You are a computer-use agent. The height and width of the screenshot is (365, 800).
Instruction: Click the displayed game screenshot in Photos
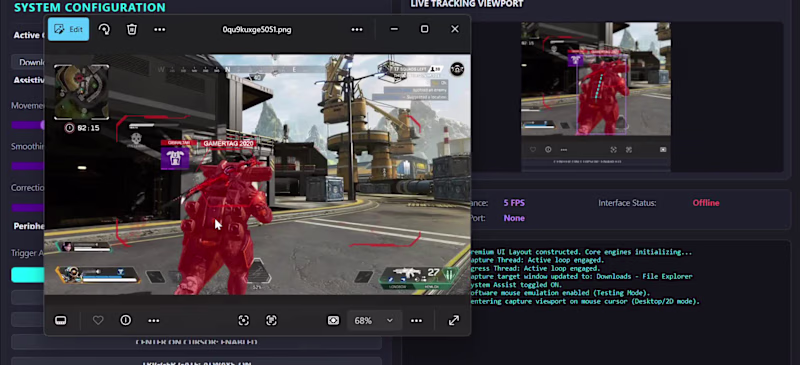tap(257, 175)
